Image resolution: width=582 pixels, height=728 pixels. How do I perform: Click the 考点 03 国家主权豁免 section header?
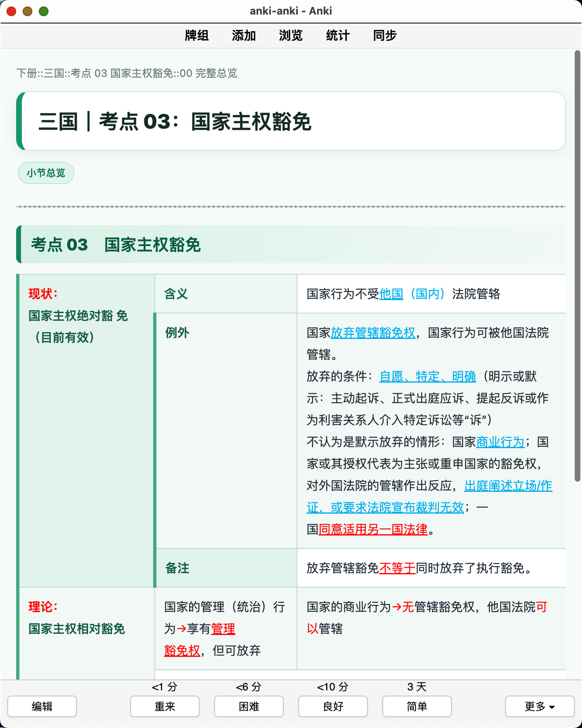click(x=291, y=245)
